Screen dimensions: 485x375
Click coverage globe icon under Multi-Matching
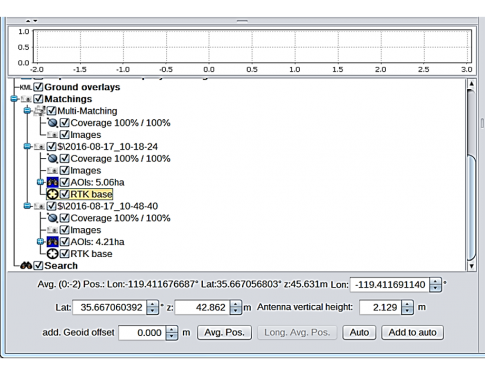(52, 123)
